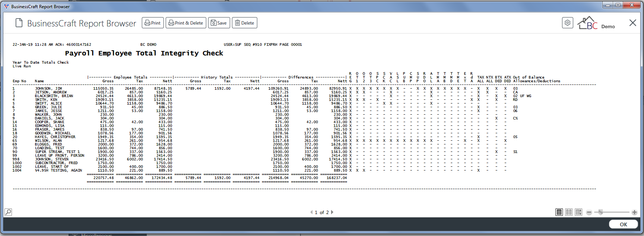Click 'SUPER STREAM, TEST 1' row
The height and width of the screenshot is (236, 644).
coord(57,152)
